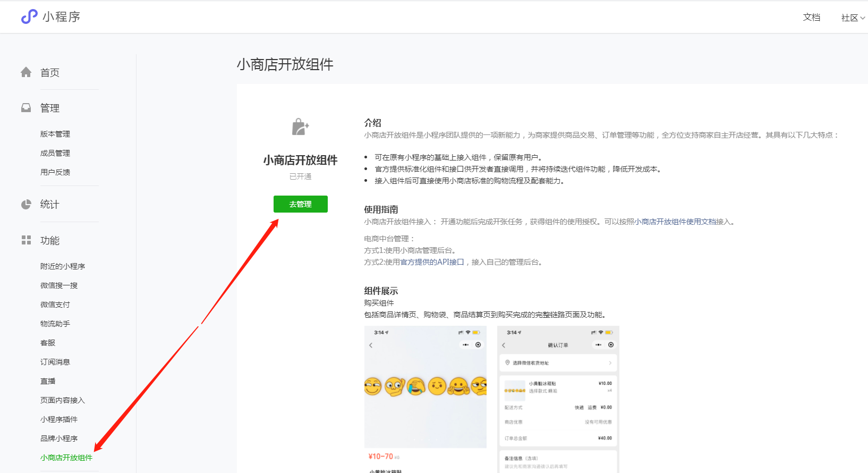
Task: Open 页面内容接入
Action: point(63,400)
